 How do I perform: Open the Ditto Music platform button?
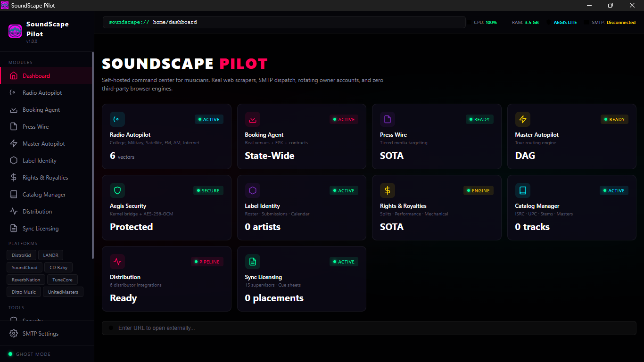point(24,292)
